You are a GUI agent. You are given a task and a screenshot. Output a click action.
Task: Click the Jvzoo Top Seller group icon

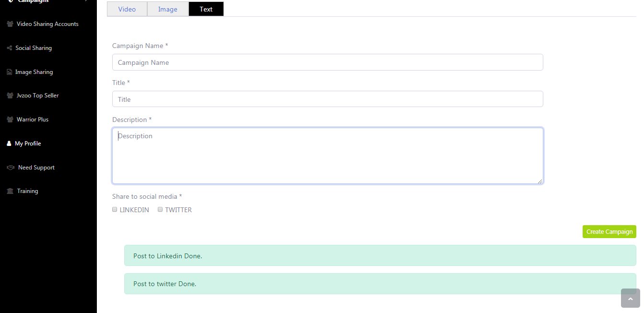(x=10, y=96)
